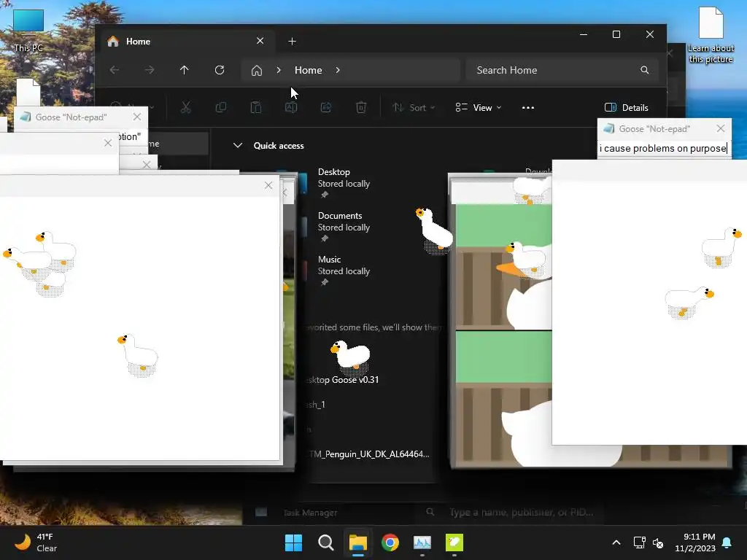The image size is (747, 560).
Task: Open the Windows Start menu
Action: coord(293,542)
